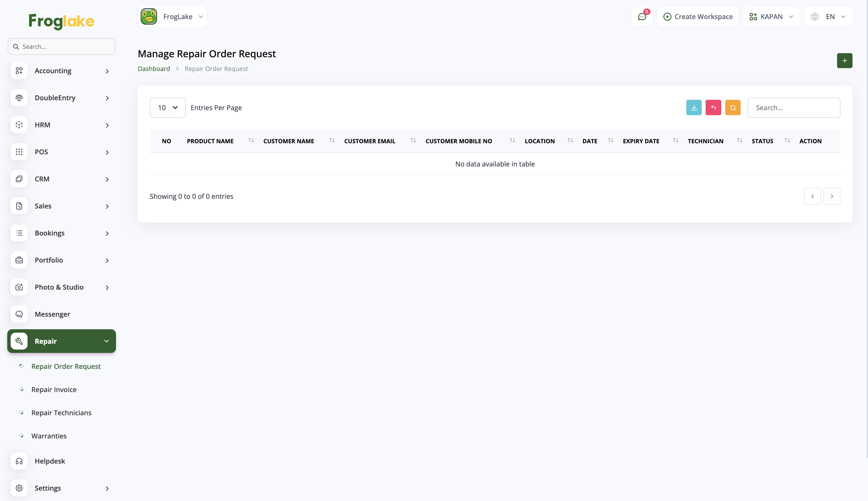Click the green plus create button
The height and width of the screenshot is (501, 868).
[844, 61]
